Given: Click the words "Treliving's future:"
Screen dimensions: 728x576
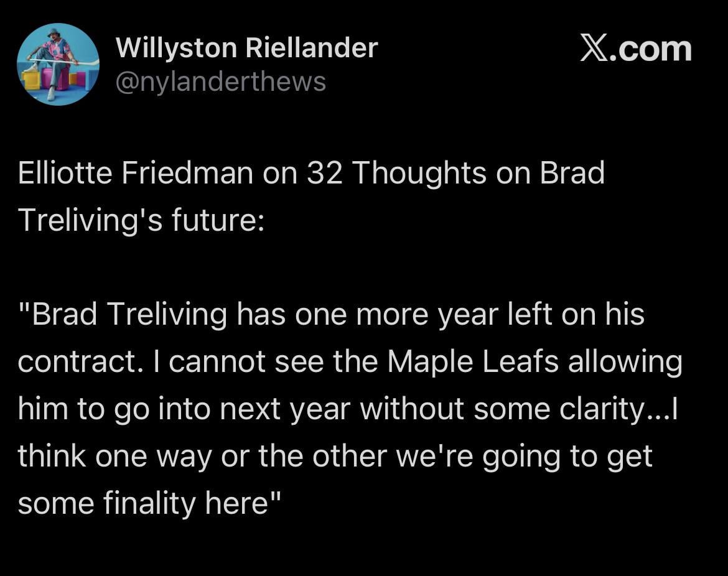Looking at the screenshot, I should (141, 220).
